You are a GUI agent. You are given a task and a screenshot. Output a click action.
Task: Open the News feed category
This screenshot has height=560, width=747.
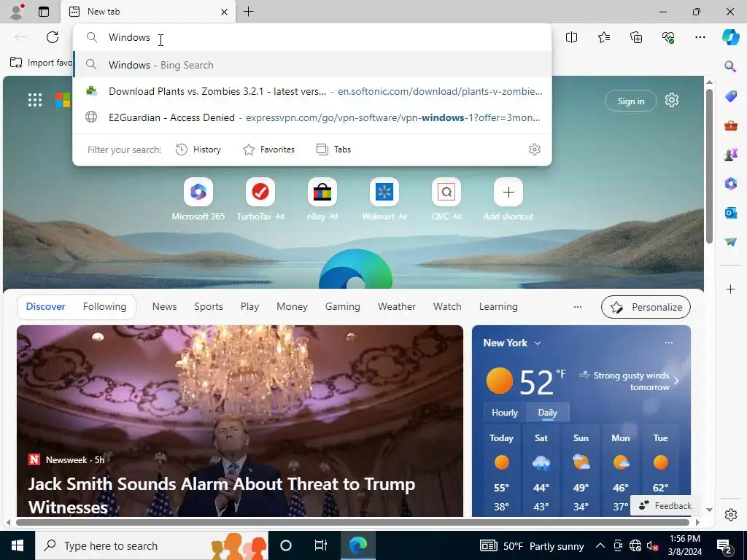(x=164, y=307)
